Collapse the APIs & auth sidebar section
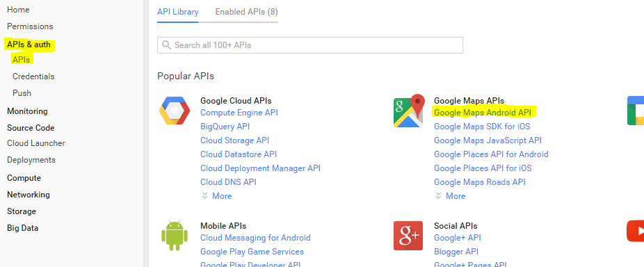This screenshot has height=267, width=644. click(x=29, y=44)
